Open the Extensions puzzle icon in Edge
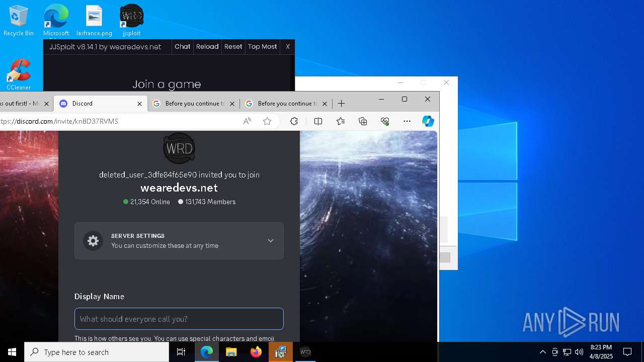The width and height of the screenshot is (644, 362). coord(294,121)
